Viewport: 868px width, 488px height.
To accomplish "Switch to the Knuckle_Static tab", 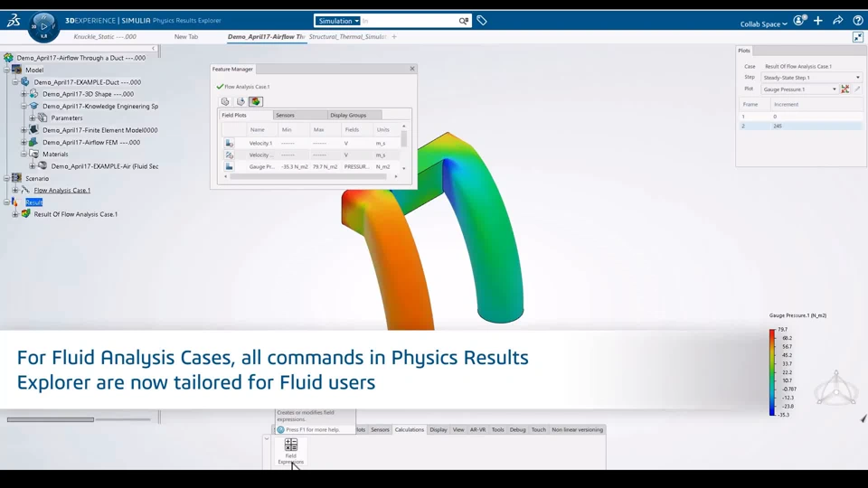I will click(105, 36).
